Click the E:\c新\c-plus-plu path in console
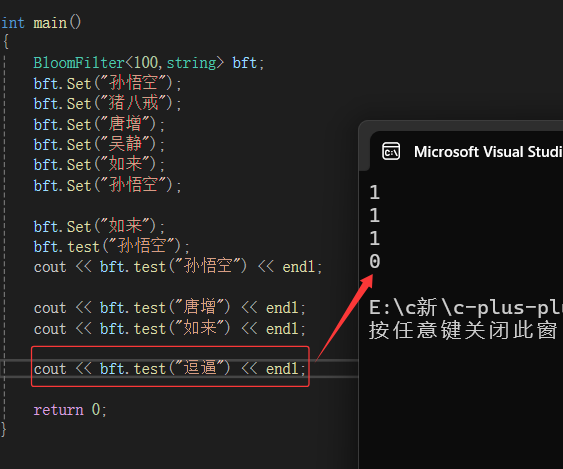The width and height of the screenshot is (563, 469). (466, 308)
